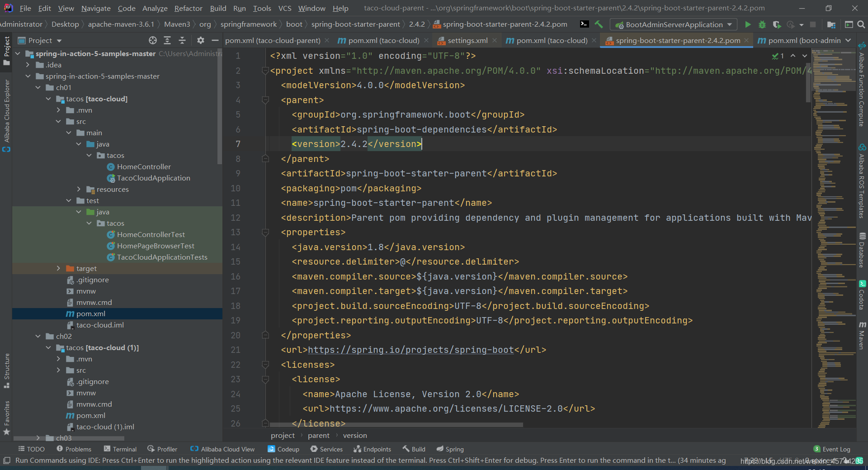Open the terminal icon in the top toolbar
This screenshot has width=868, height=470.
(585, 24)
